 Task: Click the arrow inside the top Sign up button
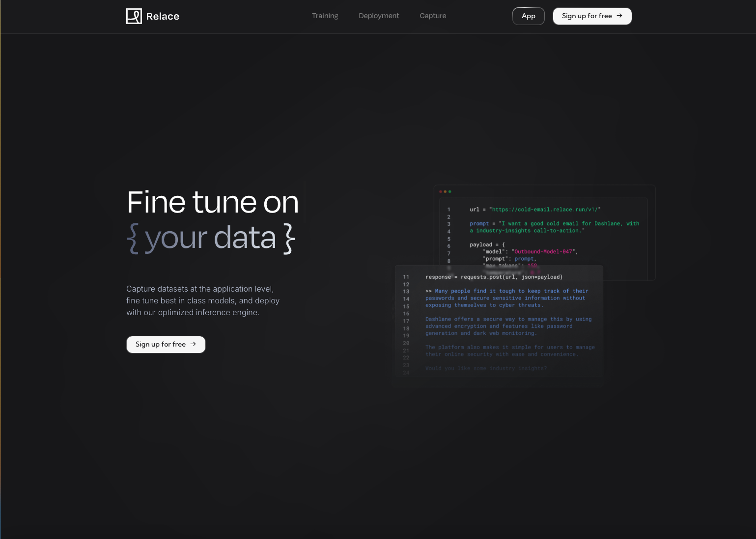click(x=619, y=16)
